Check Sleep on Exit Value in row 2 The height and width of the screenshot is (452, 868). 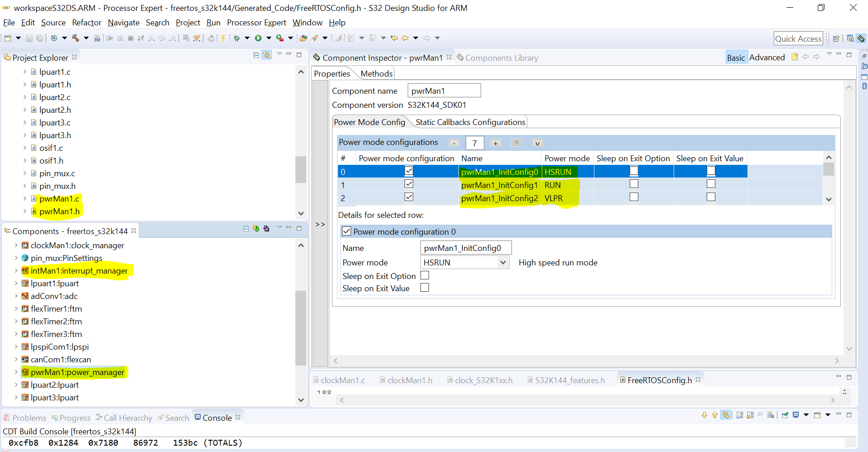(711, 197)
